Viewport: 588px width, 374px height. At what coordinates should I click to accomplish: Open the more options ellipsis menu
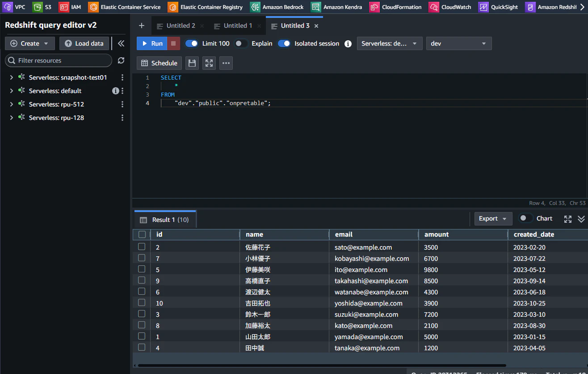pos(226,63)
